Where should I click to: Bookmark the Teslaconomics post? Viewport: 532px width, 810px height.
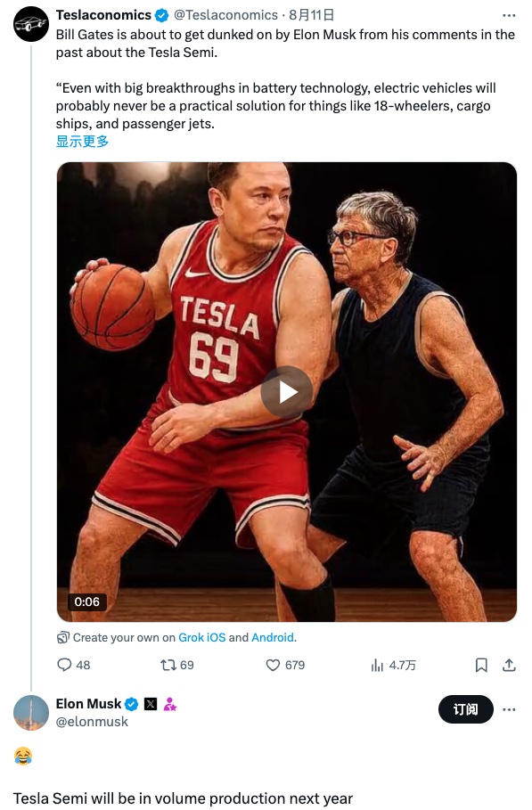[481, 665]
